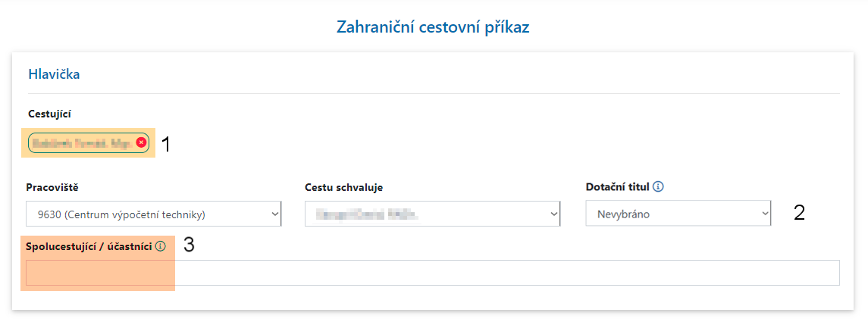
Task: Click the Hlavička section heading
Action: click(54, 74)
